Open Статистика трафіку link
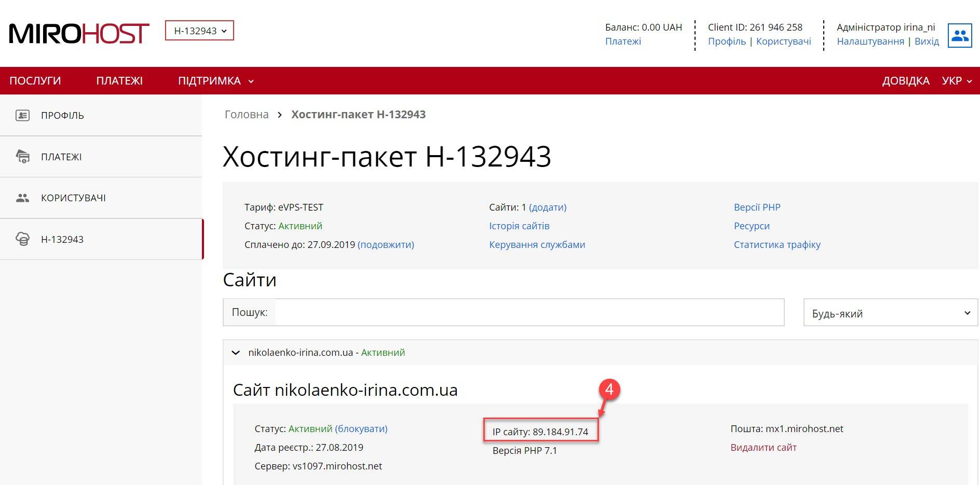 [x=777, y=245]
